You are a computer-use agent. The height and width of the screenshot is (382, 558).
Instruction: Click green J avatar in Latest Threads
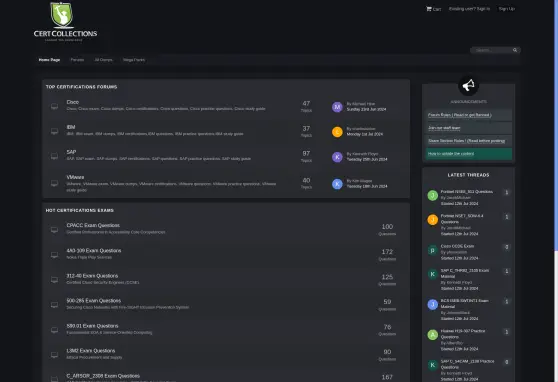tap(432, 195)
